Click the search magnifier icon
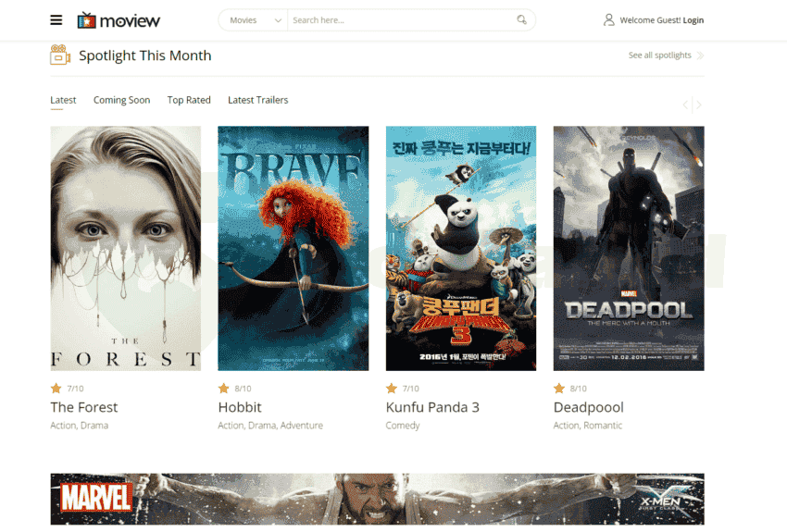Screen dimensions: 787x532 pyautogui.click(x=521, y=19)
